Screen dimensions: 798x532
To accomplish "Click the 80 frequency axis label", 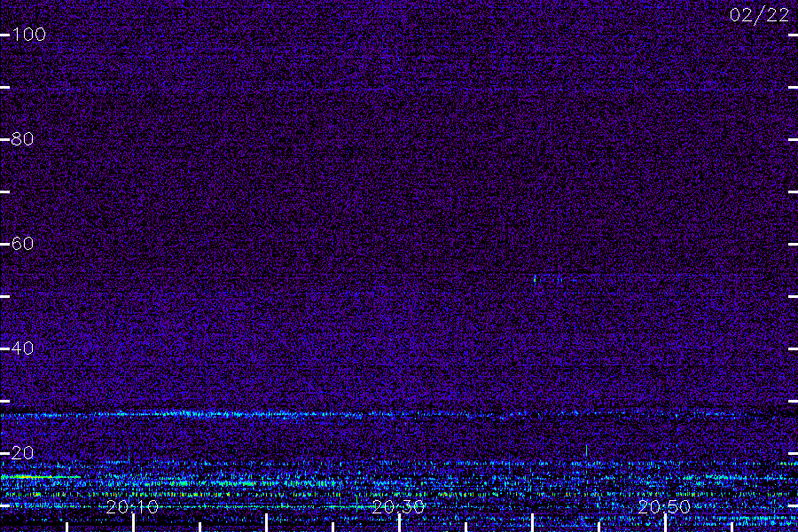I will coord(22,138).
